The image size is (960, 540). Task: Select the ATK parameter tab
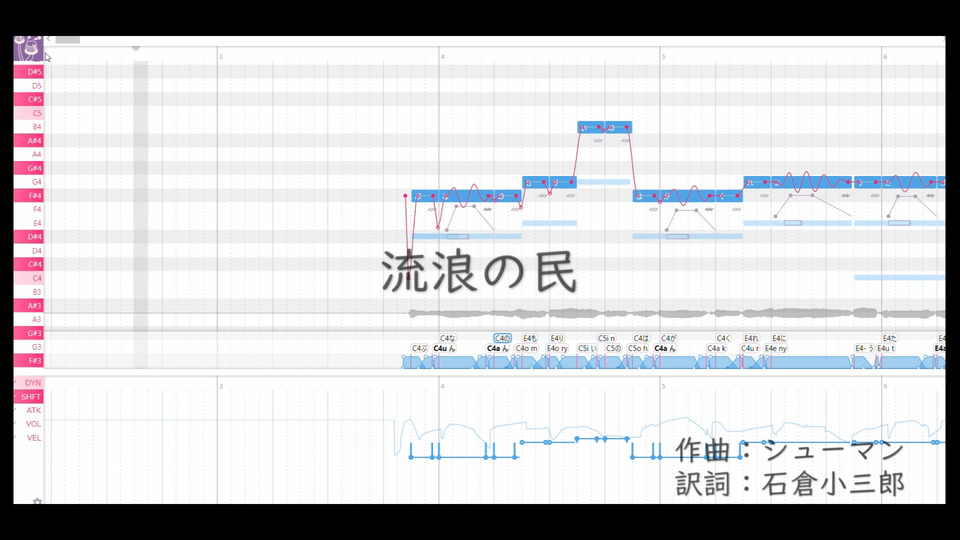[x=29, y=410]
